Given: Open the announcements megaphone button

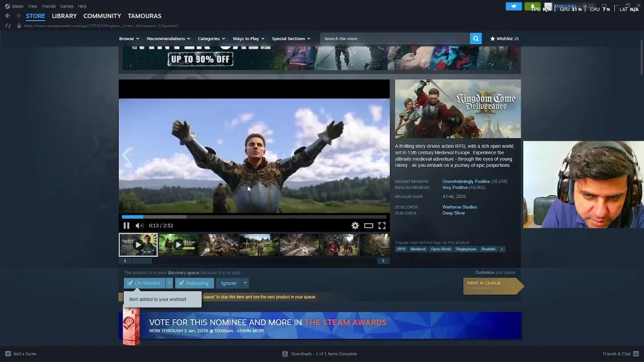Looking at the screenshot, I should click(x=514, y=7).
